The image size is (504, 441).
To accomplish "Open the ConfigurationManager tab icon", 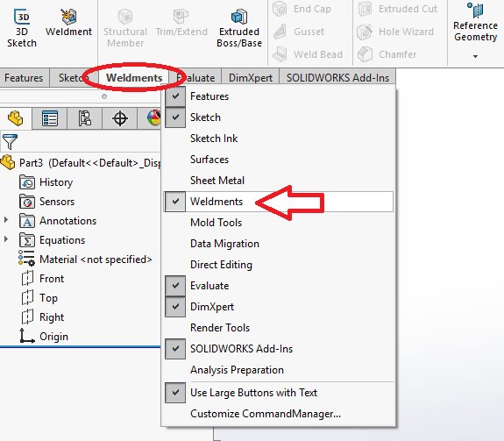I will pyautogui.click(x=85, y=118).
